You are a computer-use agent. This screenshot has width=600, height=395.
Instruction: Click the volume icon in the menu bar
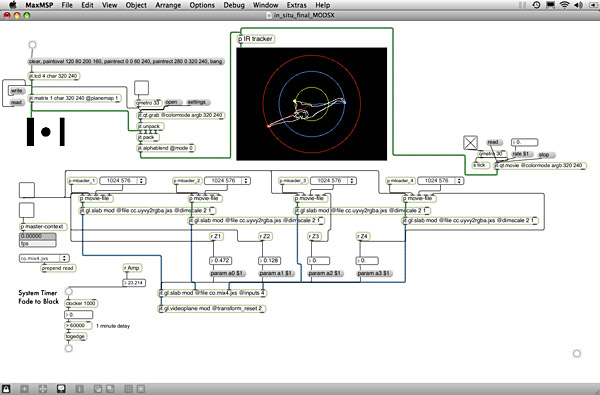[578, 5]
